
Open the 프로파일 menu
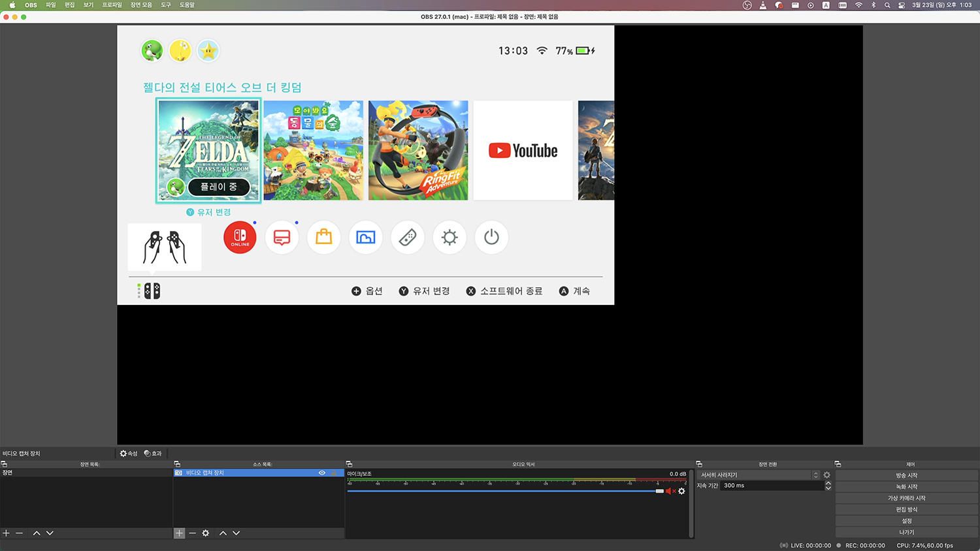(112, 5)
